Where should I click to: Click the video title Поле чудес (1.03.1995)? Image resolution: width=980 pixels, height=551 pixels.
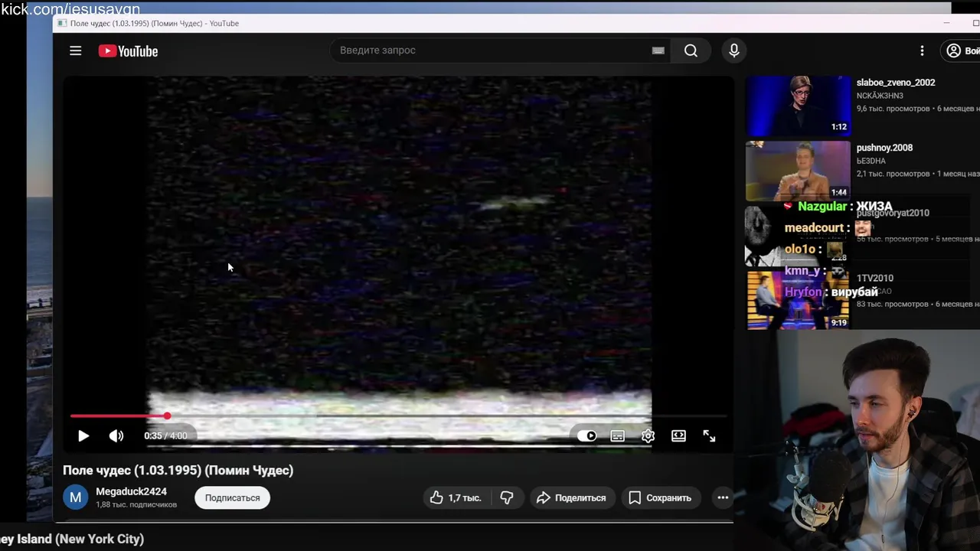click(178, 470)
